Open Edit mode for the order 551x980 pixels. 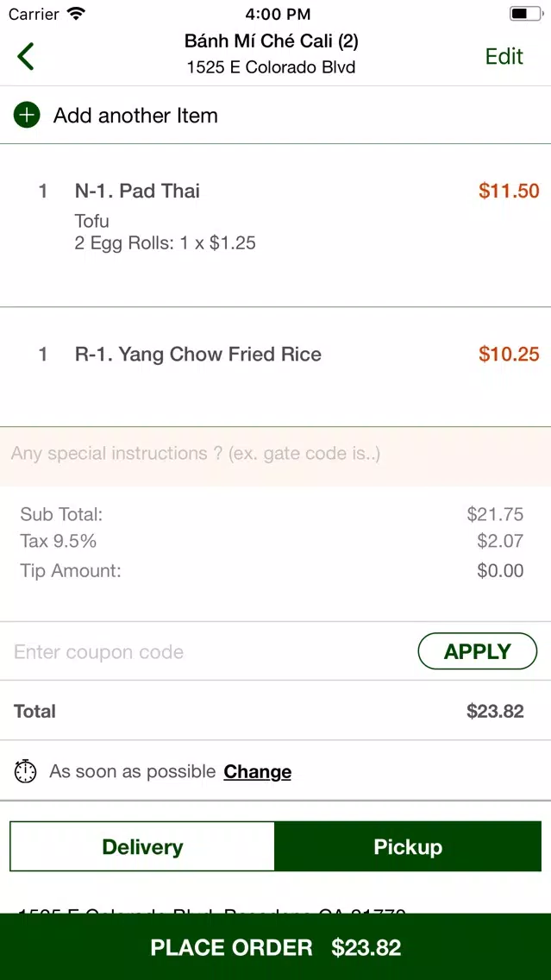pyautogui.click(x=504, y=56)
